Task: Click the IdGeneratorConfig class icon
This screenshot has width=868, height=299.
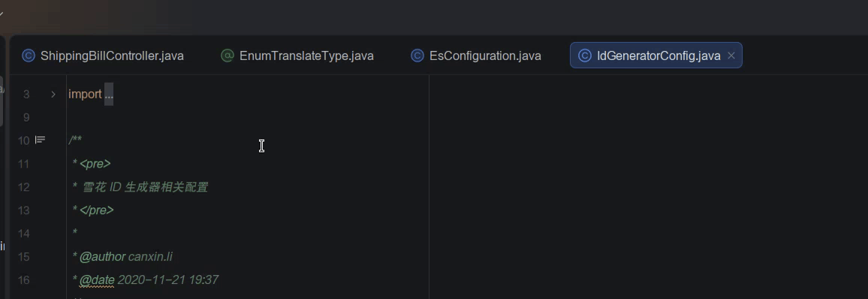Action: 585,56
